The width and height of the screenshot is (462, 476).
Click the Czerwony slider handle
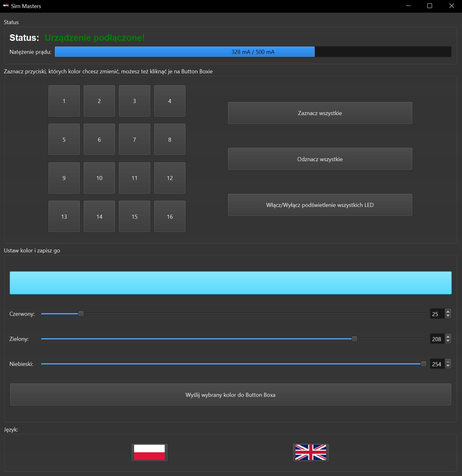pyautogui.click(x=81, y=314)
